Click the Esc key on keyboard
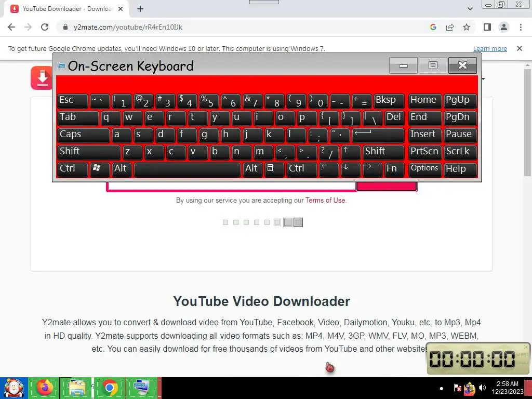 click(73, 101)
